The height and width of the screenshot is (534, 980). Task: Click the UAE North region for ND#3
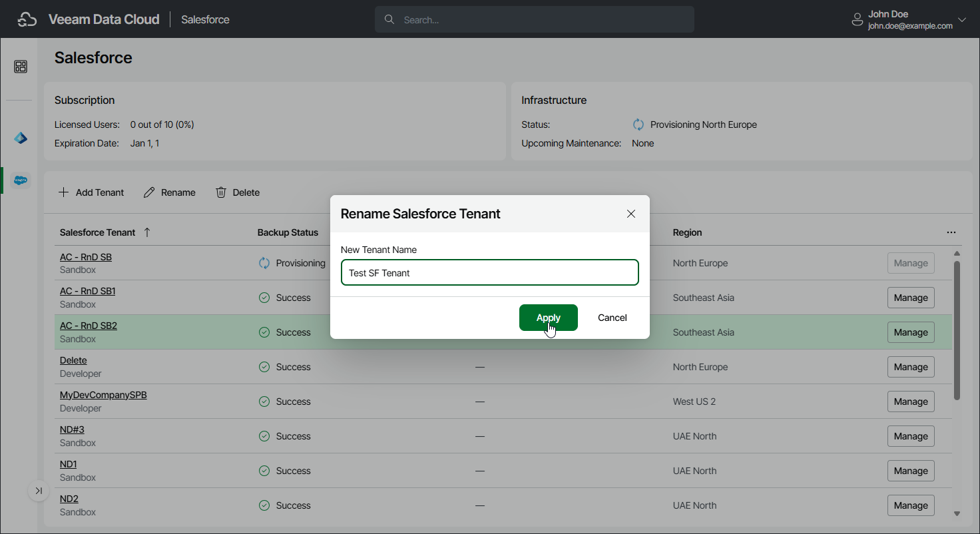click(695, 436)
